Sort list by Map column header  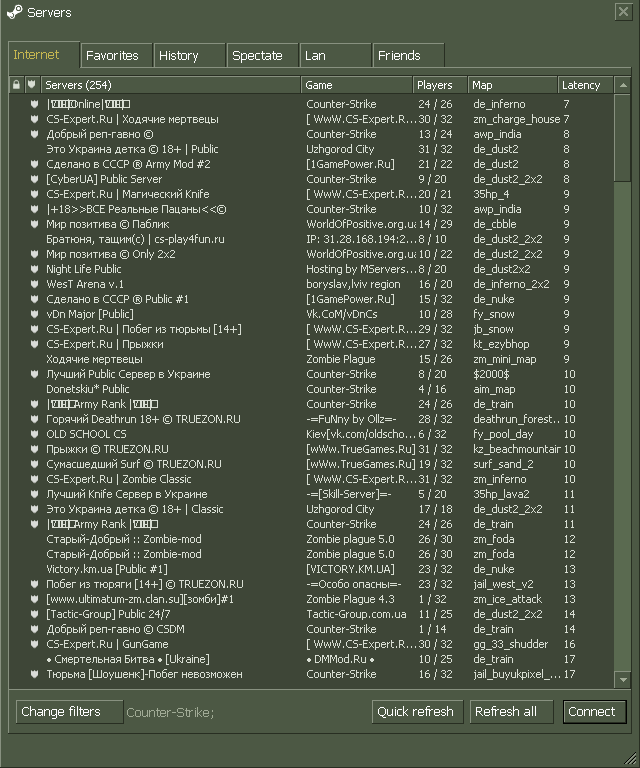click(512, 85)
